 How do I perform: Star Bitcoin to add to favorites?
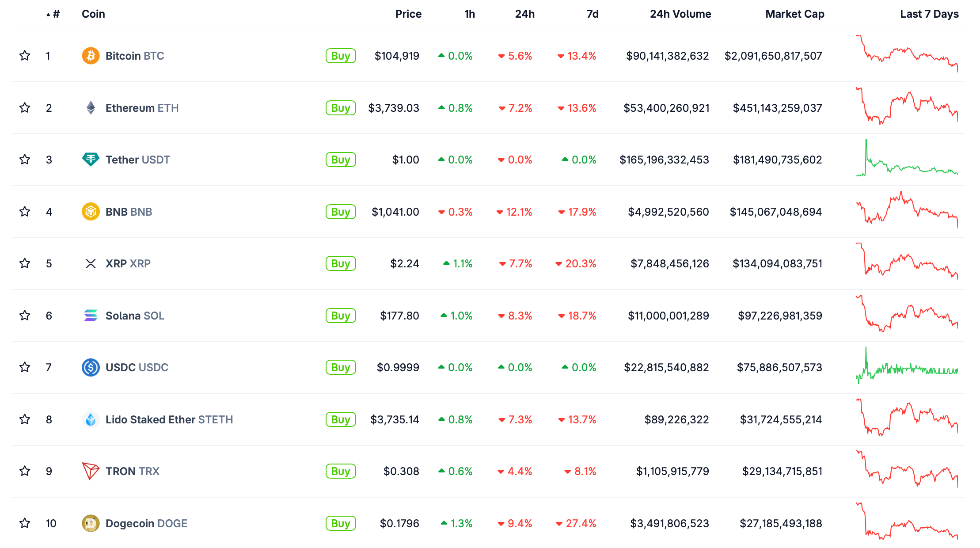point(25,56)
